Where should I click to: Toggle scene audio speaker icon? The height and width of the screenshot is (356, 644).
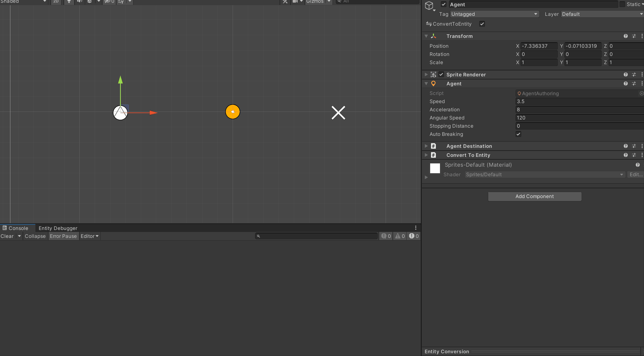pos(79,2)
